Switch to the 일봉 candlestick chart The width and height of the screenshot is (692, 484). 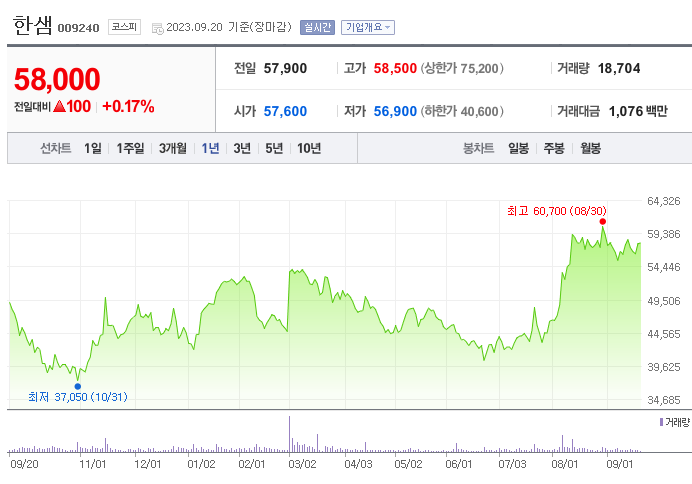point(518,148)
